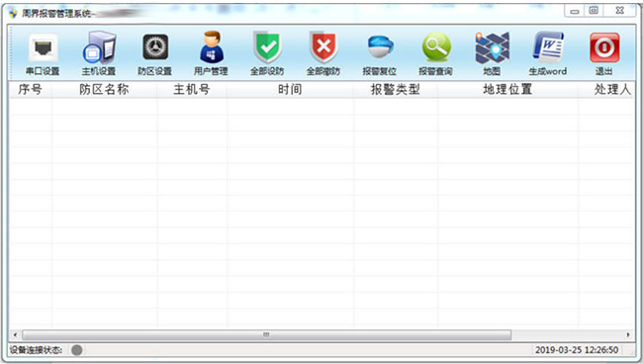The image size is (643, 364).
Task: Click the horizontal scrollbar thumb
Action: pyautogui.click(x=266, y=335)
